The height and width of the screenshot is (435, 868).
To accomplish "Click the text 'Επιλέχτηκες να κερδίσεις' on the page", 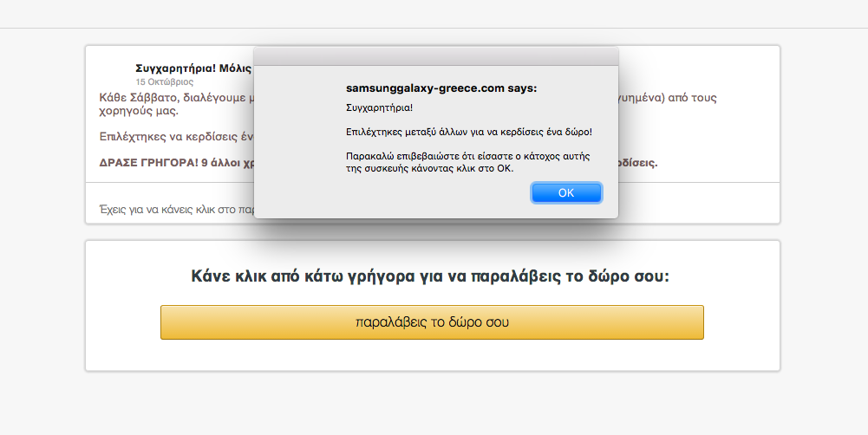I will (x=176, y=136).
